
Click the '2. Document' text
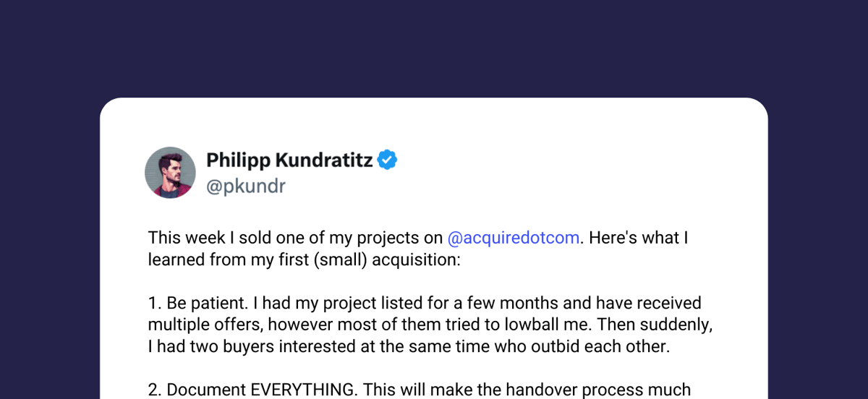point(197,390)
